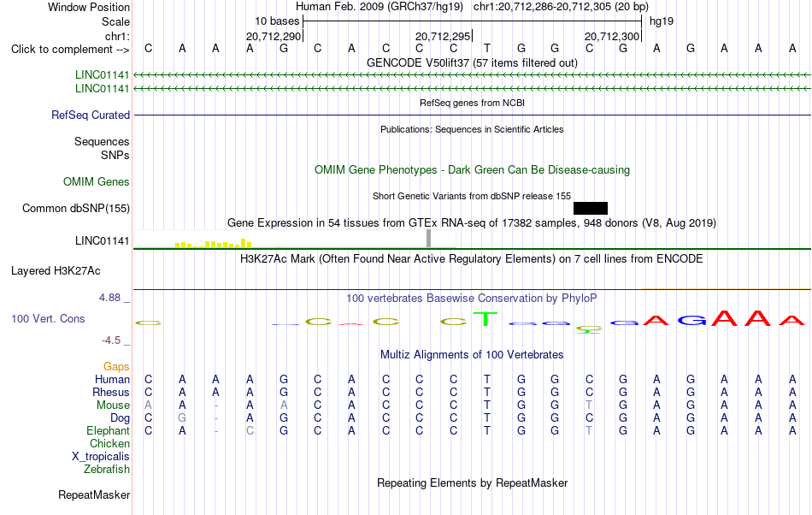Click the Common dbSNP(155) track label

tap(76, 208)
